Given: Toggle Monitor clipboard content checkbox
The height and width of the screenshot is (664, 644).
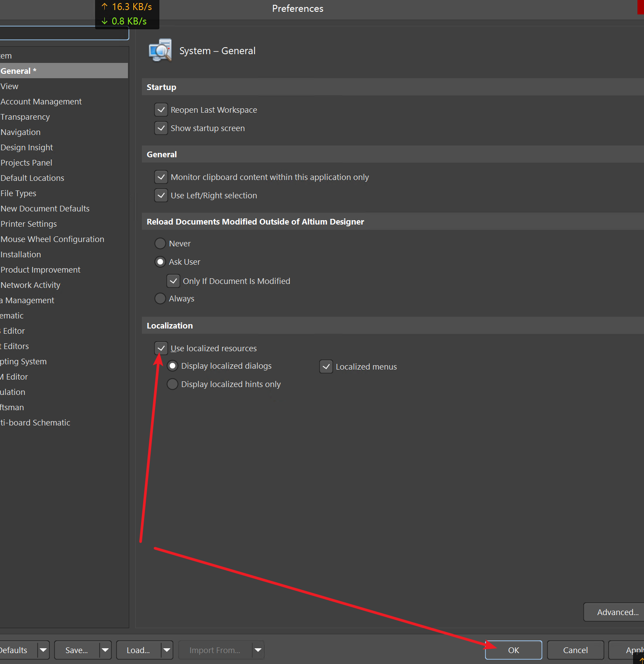Looking at the screenshot, I should tap(161, 177).
